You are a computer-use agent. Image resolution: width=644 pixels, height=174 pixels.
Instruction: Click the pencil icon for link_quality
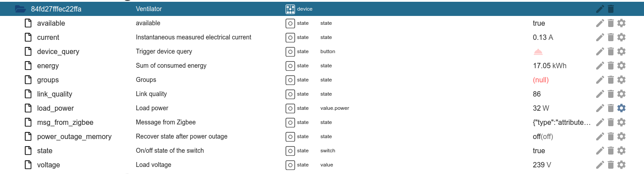pos(600,94)
